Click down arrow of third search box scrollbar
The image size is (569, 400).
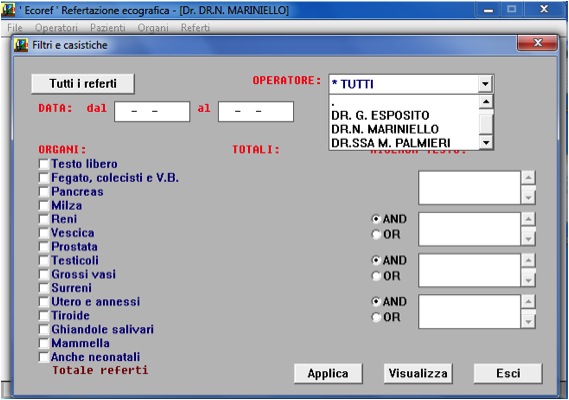coord(528,279)
